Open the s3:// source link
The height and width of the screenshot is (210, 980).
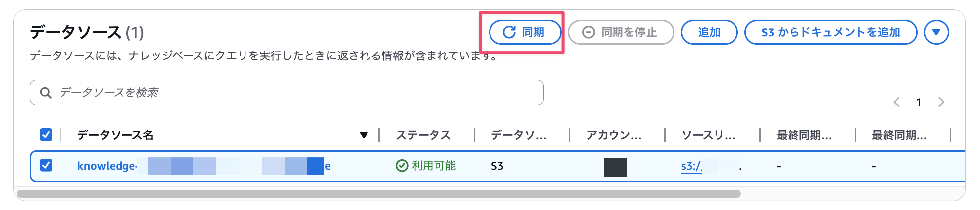(x=692, y=166)
